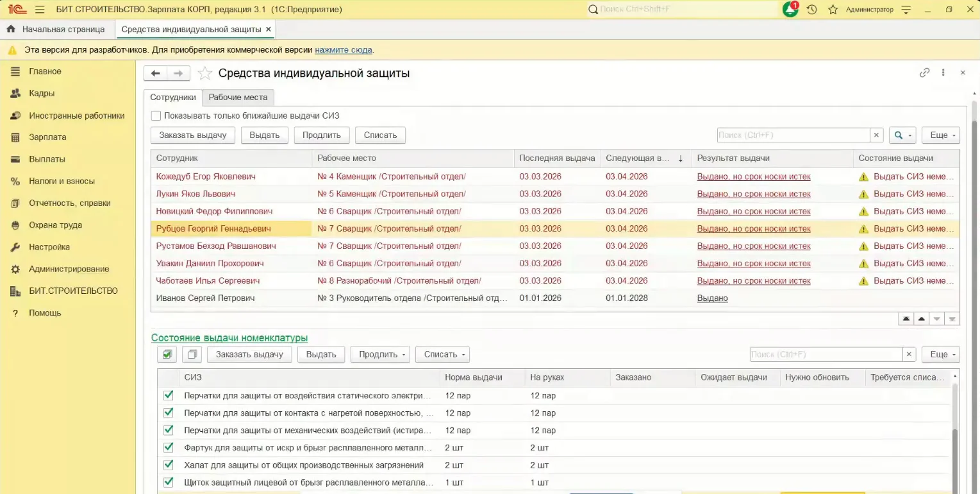
Task: Open the search magnifier dropdown
Action: click(902, 135)
